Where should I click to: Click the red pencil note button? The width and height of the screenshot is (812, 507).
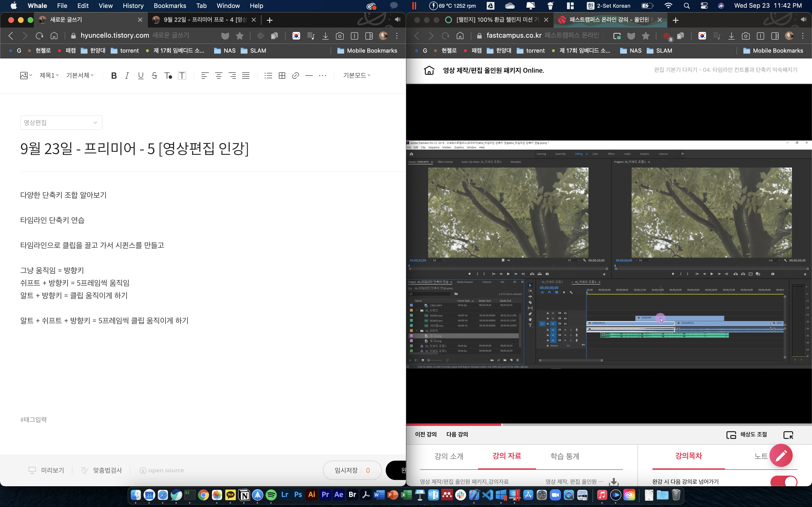coord(781,455)
